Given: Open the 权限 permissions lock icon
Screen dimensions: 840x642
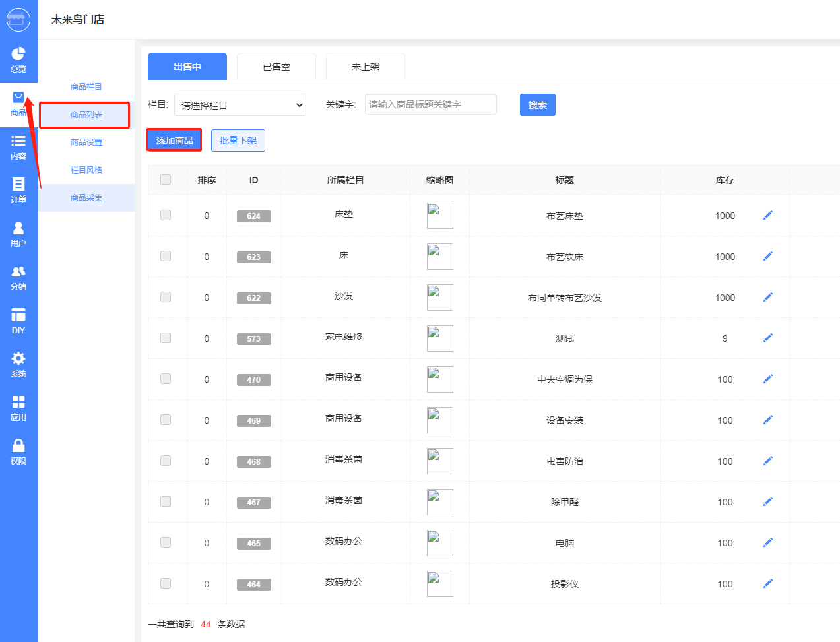Looking at the screenshot, I should point(18,451).
